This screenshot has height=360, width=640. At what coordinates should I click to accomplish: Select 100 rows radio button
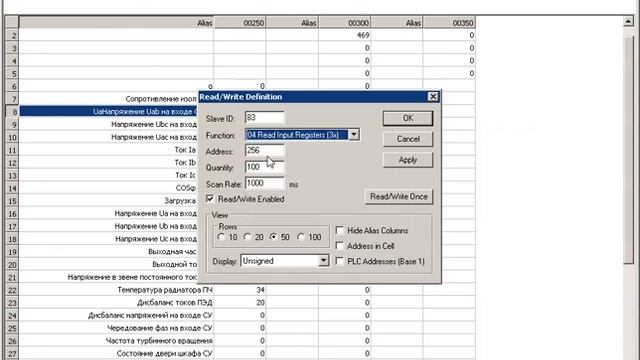301,237
